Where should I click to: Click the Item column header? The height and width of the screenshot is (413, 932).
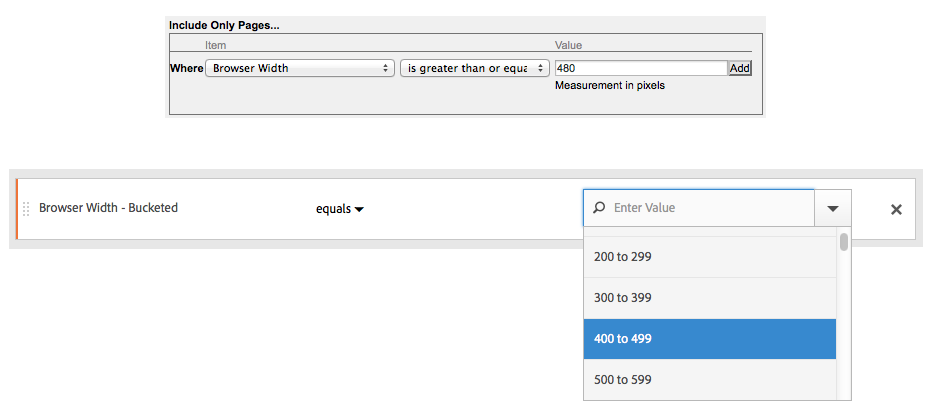(216, 45)
